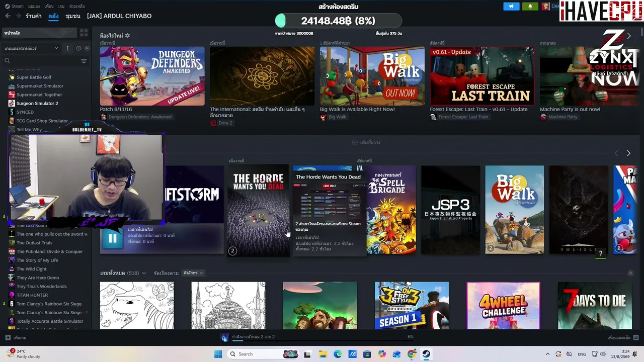
Task: Open the sort-by dropdown for all games
Action: pos(193,273)
